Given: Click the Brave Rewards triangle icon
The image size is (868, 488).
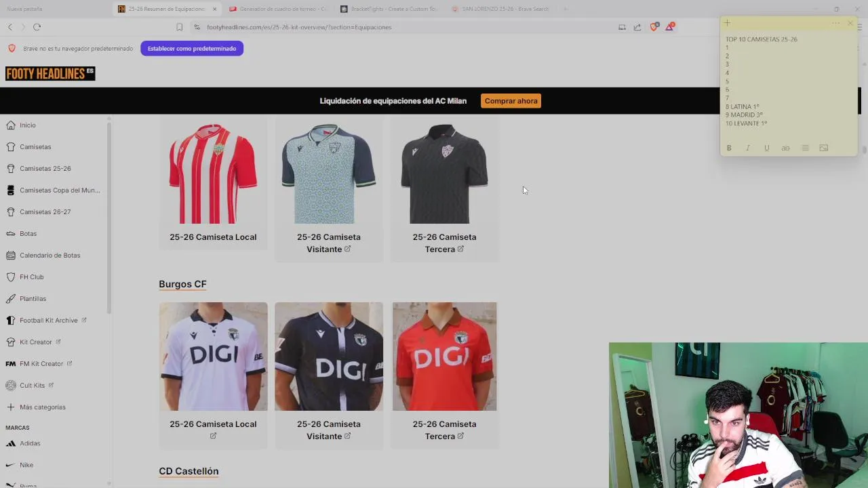Looking at the screenshot, I should pos(669,26).
